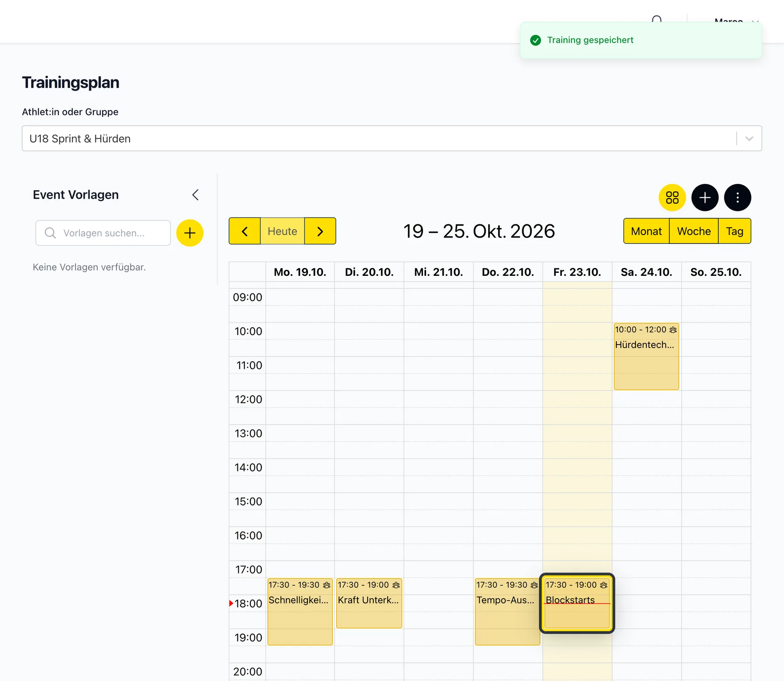Select the Mo. 19.10. column header
This screenshot has height=681, width=784.
[x=300, y=272]
